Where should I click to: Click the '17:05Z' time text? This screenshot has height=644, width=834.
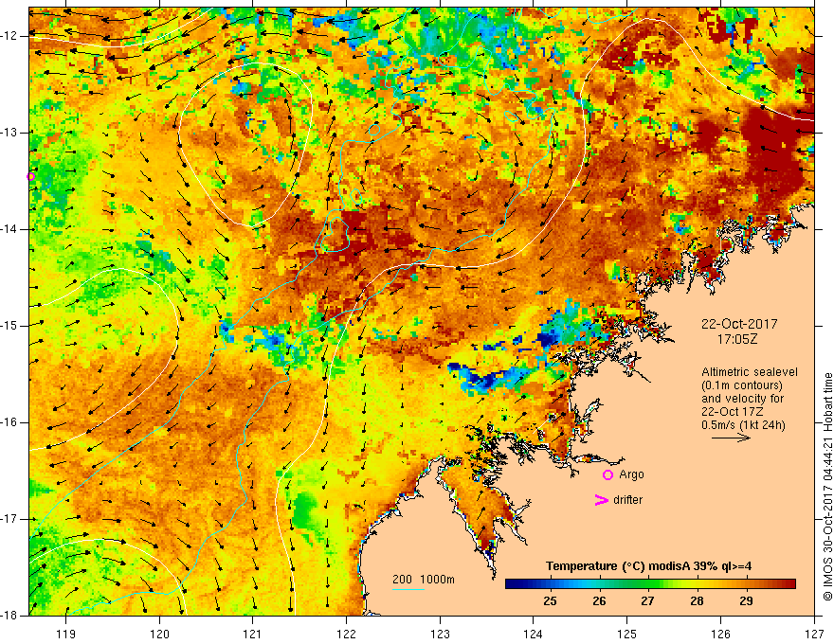point(736,339)
